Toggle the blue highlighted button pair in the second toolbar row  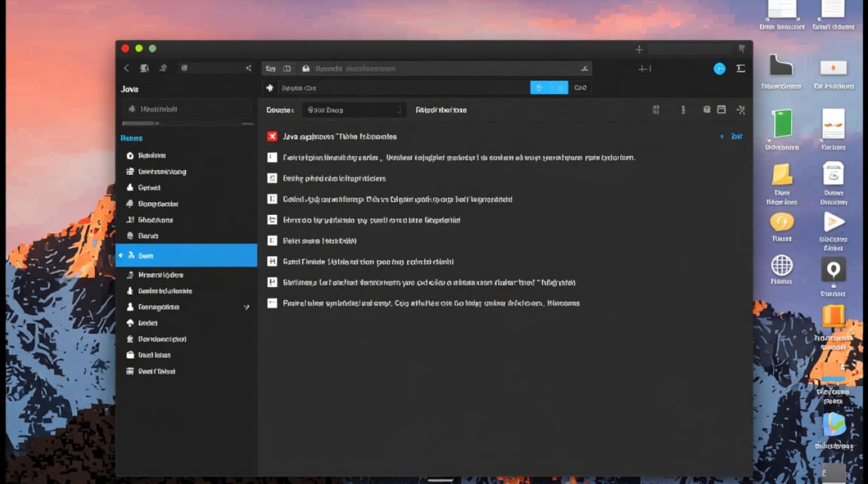click(x=548, y=88)
